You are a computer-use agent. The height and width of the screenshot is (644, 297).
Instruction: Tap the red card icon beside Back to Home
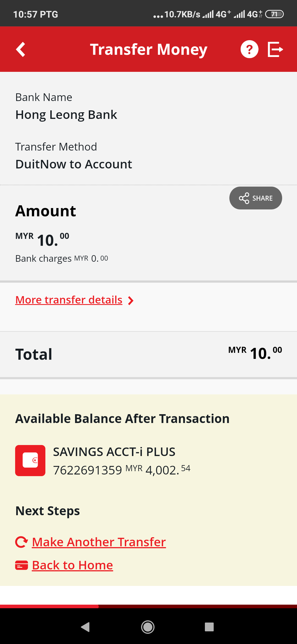[21, 565]
